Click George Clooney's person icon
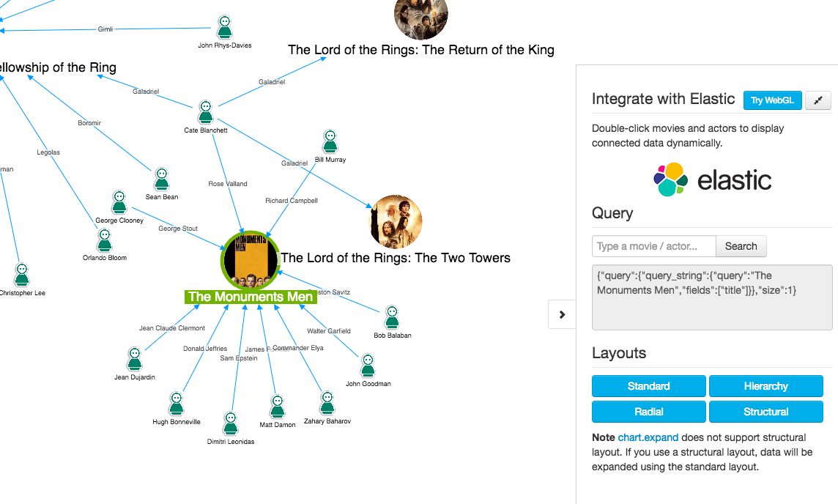This screenshot has width=838, height=504. (119, 202)
